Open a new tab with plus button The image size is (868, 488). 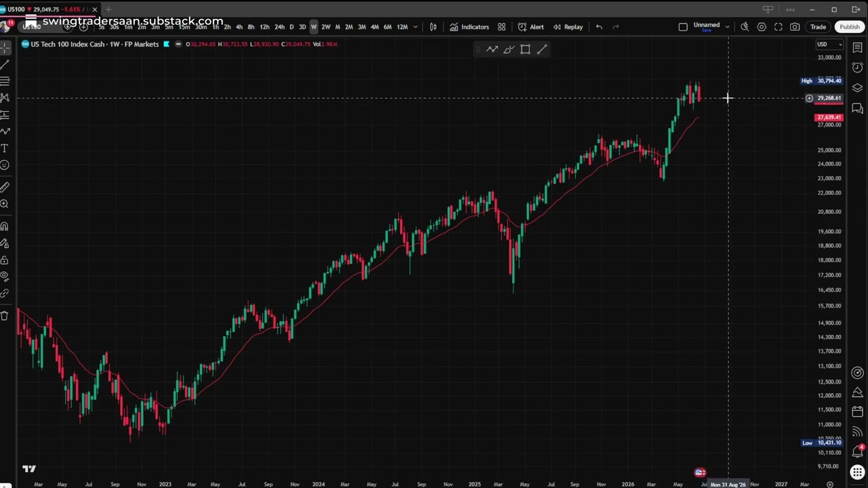(x=108, y=9)
